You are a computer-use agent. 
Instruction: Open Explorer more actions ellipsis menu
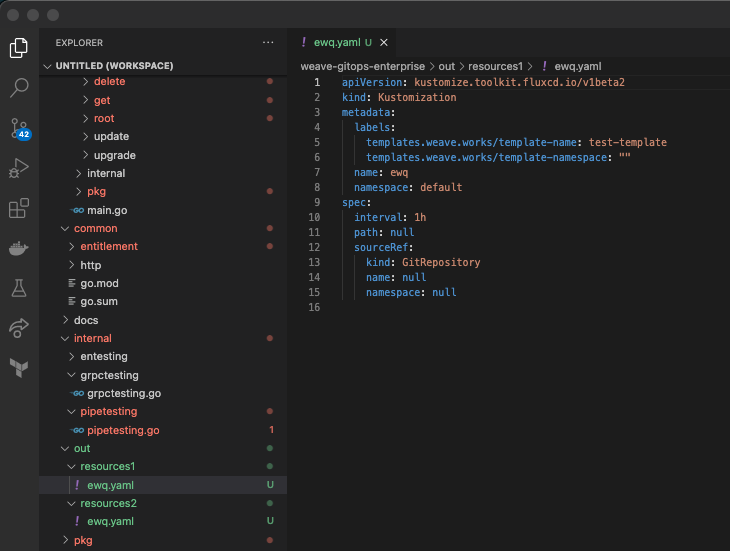268,42
